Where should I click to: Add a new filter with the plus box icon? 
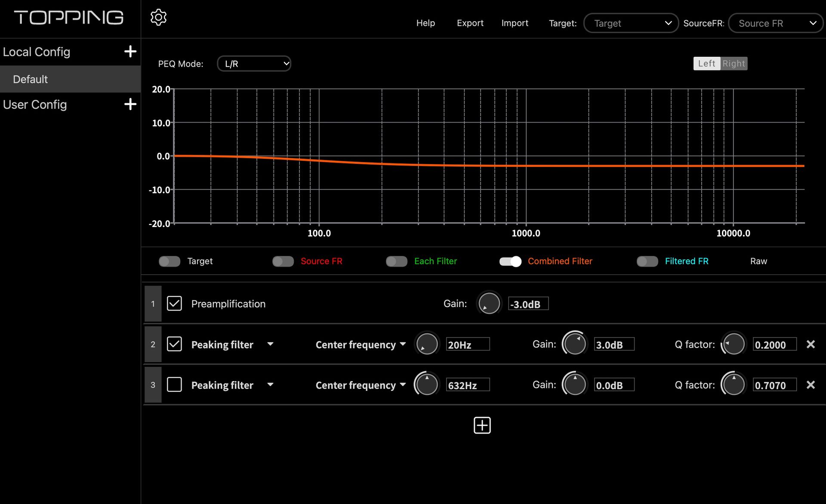point(482,425)
